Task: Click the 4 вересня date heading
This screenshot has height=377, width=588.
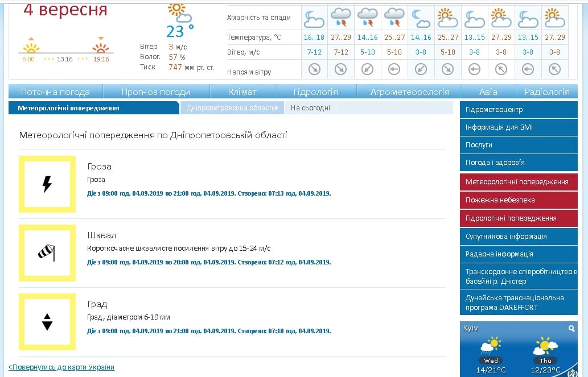Action: [x=65, y=10]
